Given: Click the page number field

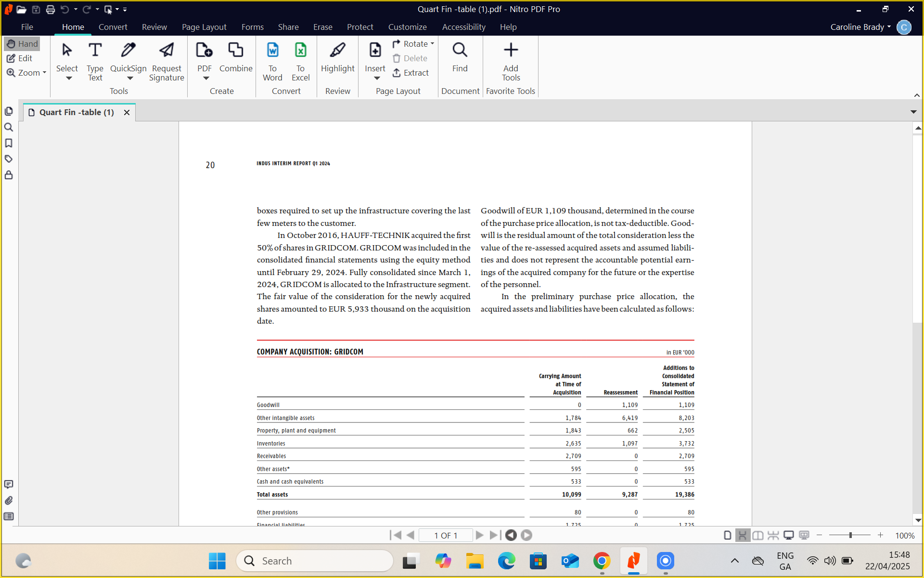Looking at the screenshot, I should point(446,535).
